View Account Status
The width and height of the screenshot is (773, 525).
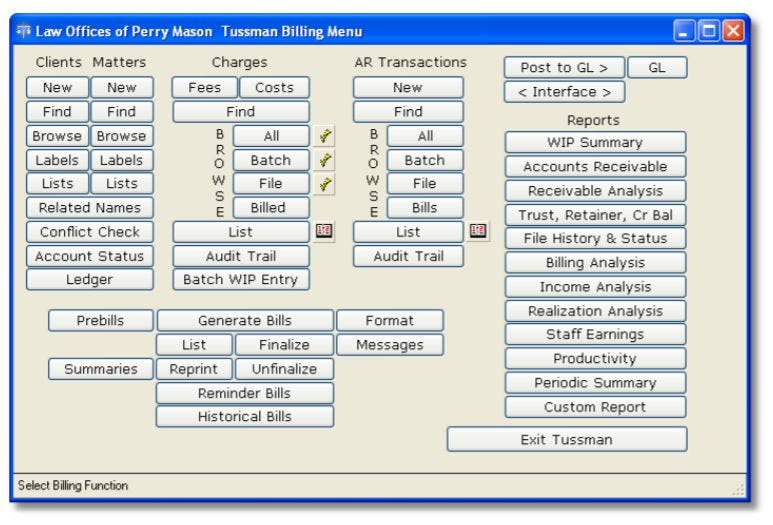pos(90,256)
